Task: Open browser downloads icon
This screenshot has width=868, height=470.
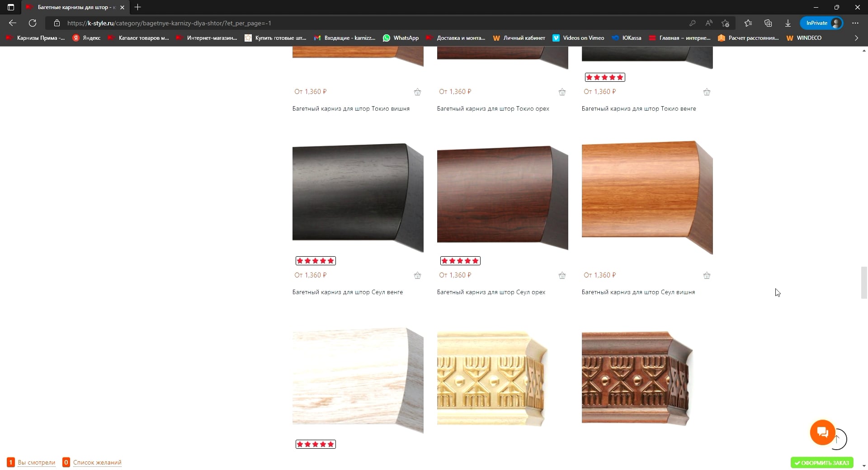Action: pyautogui.click(x=788, y=23)
